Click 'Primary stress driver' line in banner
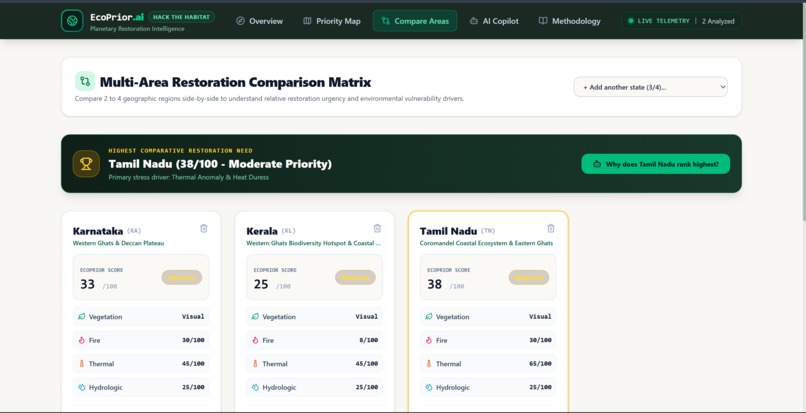 188,177
